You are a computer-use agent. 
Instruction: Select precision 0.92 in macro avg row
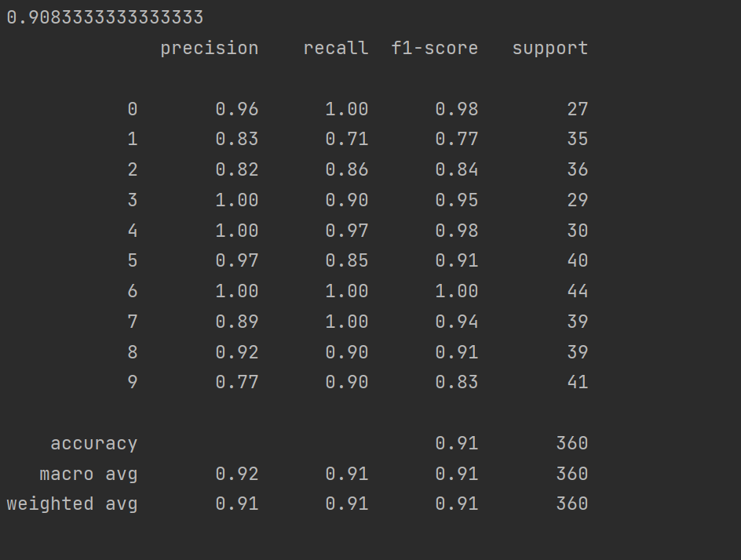[x=237, y=474]
